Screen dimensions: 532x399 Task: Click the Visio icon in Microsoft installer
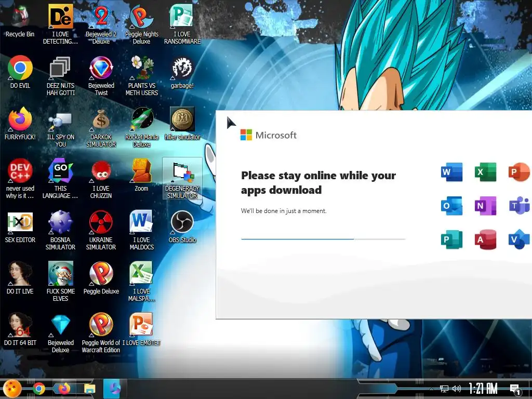click(519, 239)
